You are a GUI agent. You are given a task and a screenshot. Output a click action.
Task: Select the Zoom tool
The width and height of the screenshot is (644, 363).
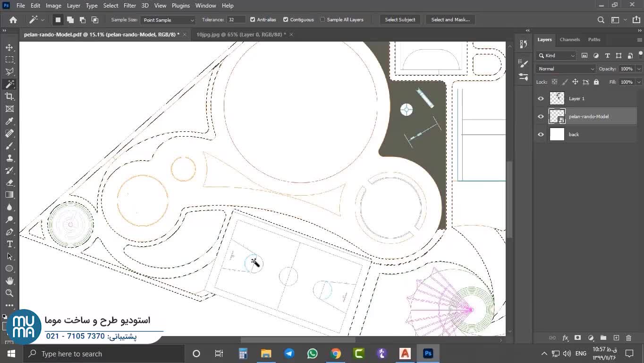[x=9, y=293]
